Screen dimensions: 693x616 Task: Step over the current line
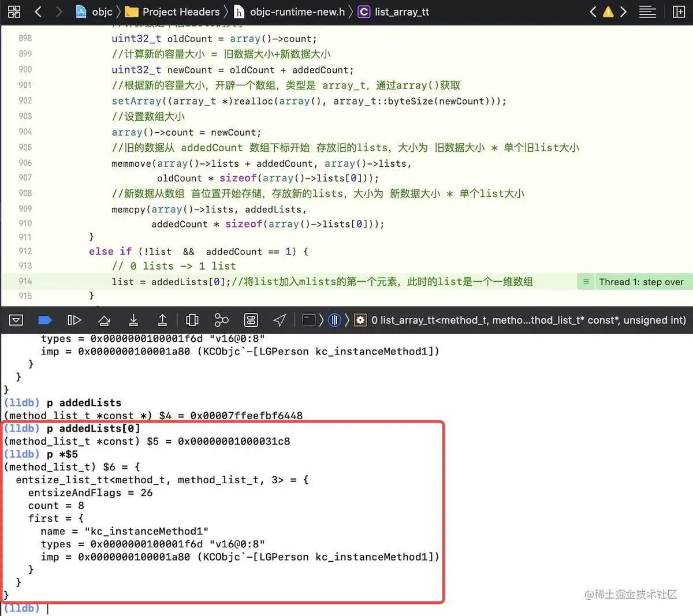click(x=105, y=320)
